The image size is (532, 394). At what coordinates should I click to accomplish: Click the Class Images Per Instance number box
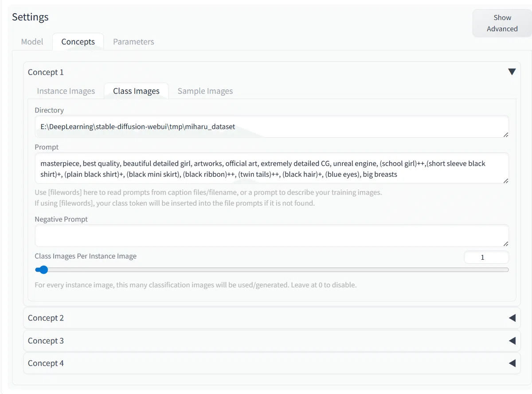tap(486, 257)
